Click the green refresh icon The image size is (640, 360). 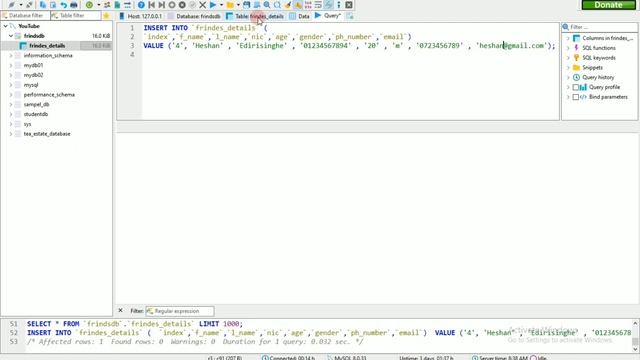coord(89,5)
